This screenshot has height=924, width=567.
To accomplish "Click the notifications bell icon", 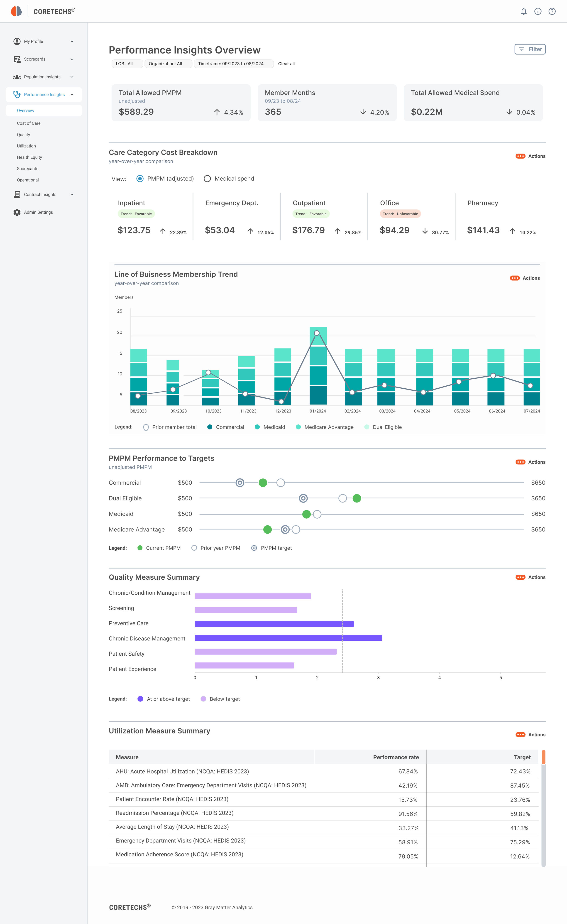I will [x=523, y=11].
